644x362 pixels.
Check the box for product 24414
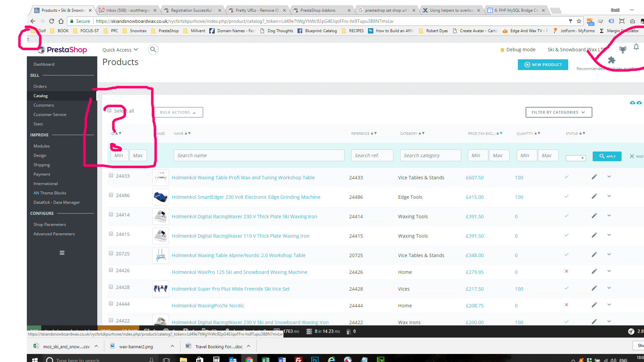(x=111, y=215)
